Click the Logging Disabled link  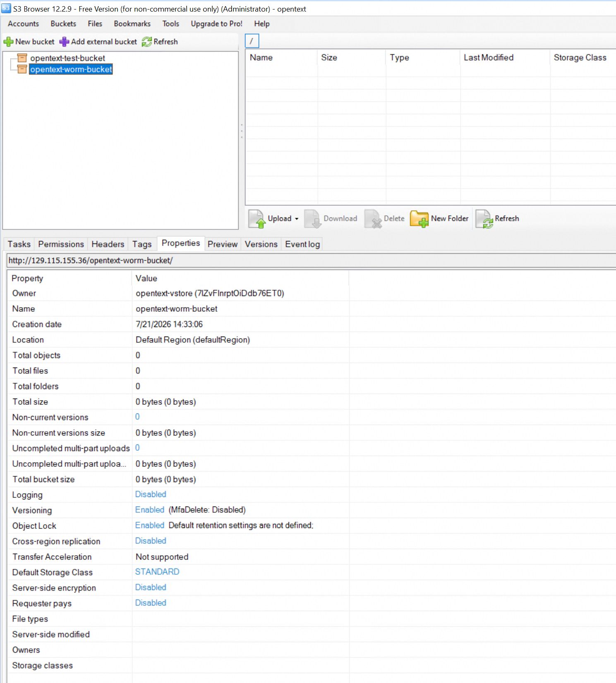tap(151, 494)
